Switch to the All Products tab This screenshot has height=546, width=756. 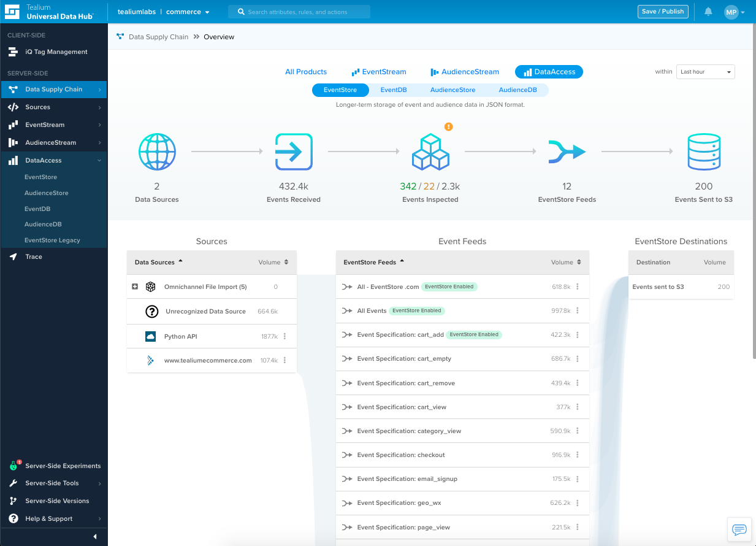306,72
